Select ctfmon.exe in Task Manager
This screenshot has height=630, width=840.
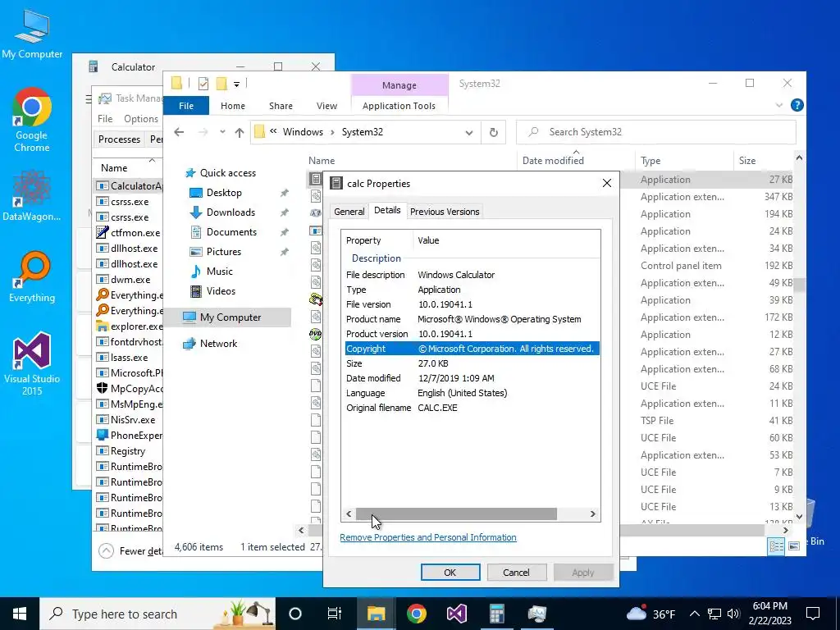129,232
